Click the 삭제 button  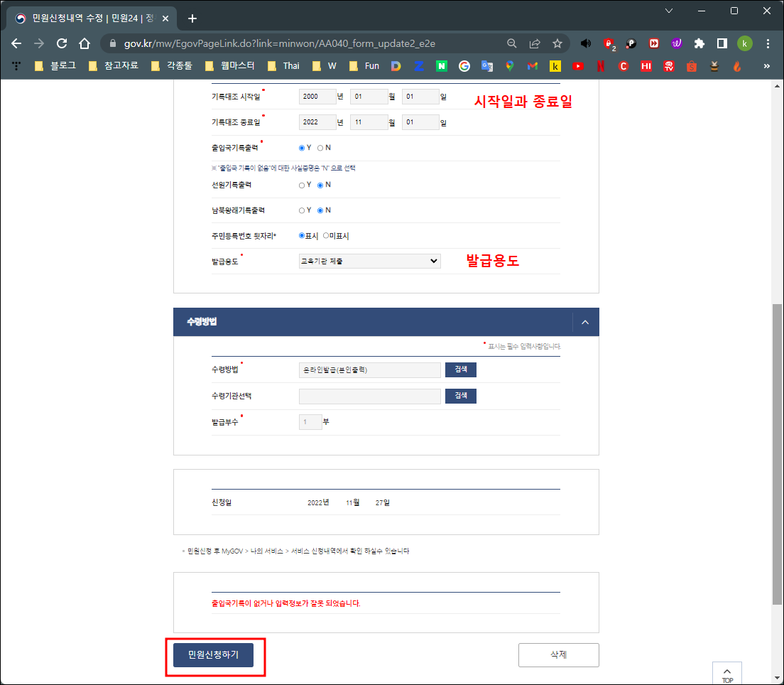pos(558,655)
